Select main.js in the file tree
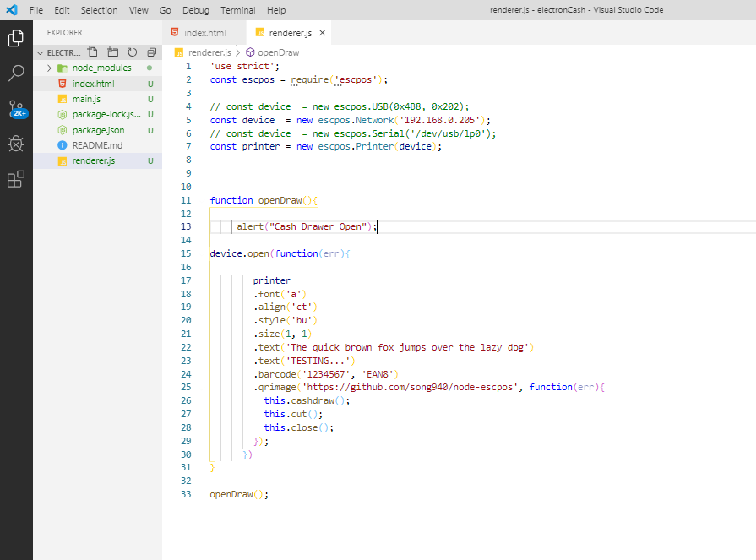 click(89, 98)
